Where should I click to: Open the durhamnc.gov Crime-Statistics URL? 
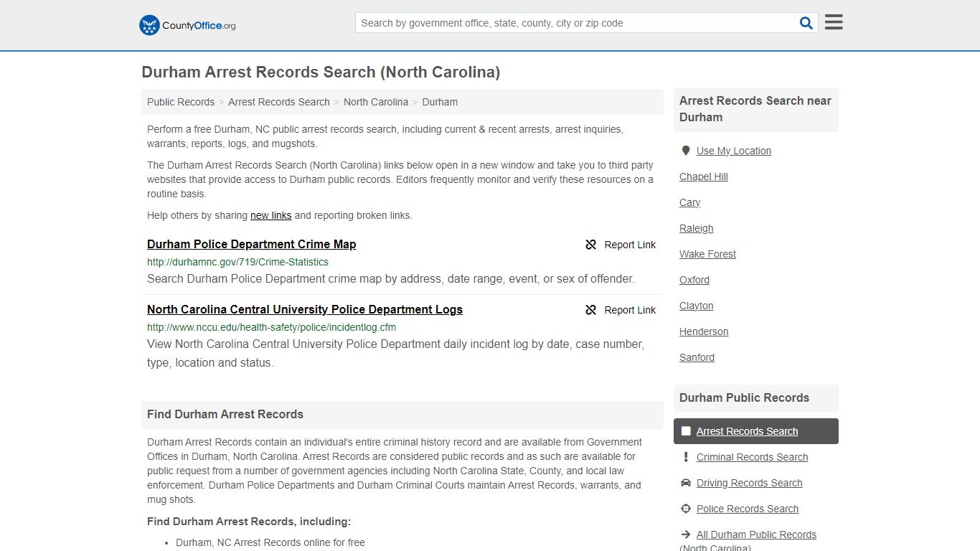pyautogui.click(x=237, y=262)
